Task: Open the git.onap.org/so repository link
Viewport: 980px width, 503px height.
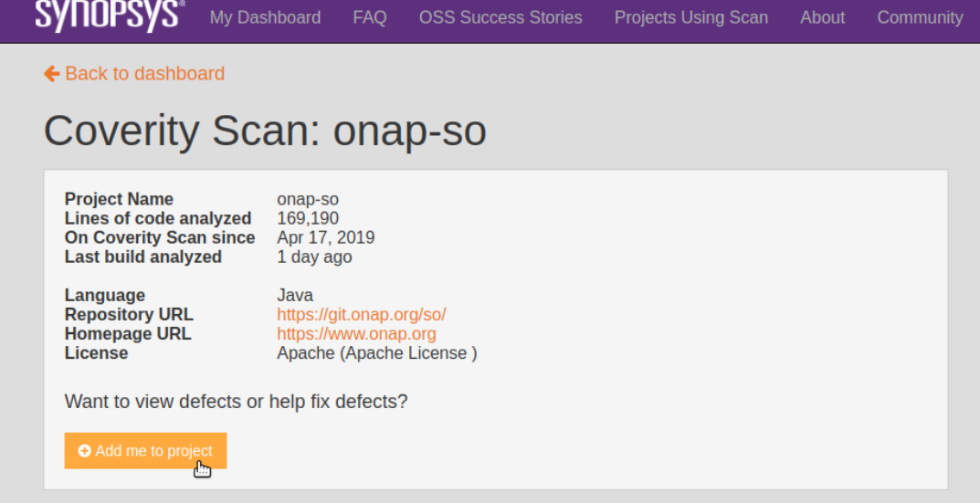Action: click(362, 314)
